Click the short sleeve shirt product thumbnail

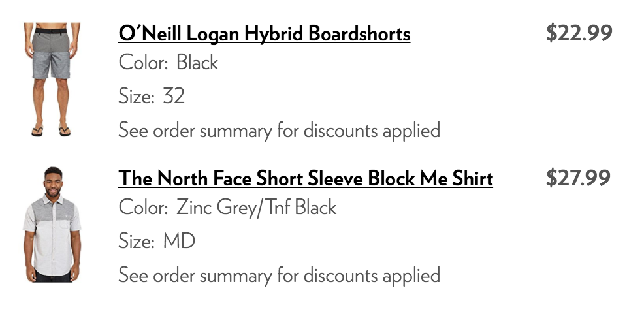(52, 224)
